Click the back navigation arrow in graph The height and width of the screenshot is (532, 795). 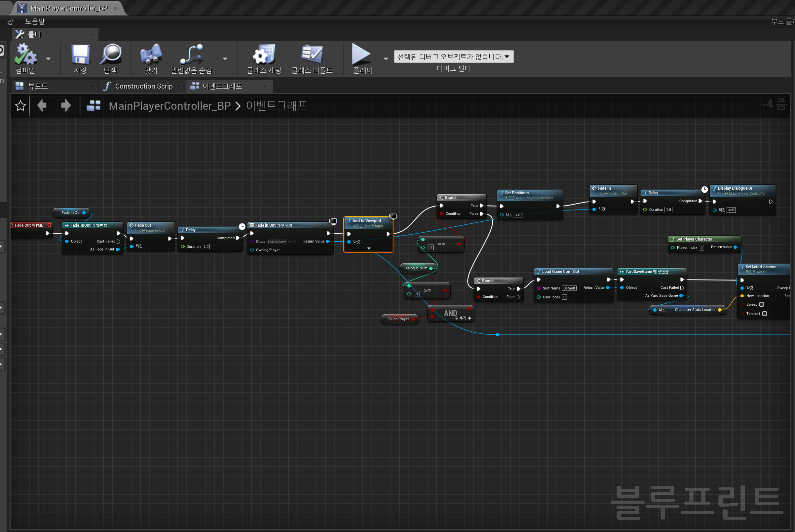42,105
